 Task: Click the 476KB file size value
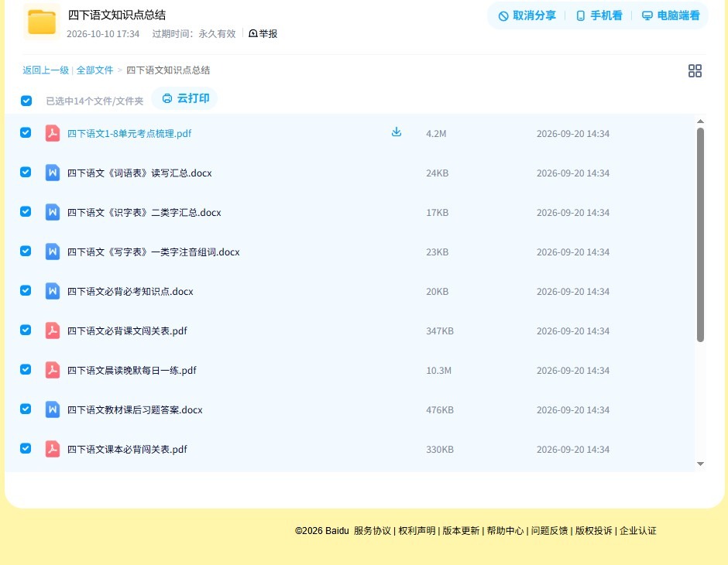coord(440,409)
